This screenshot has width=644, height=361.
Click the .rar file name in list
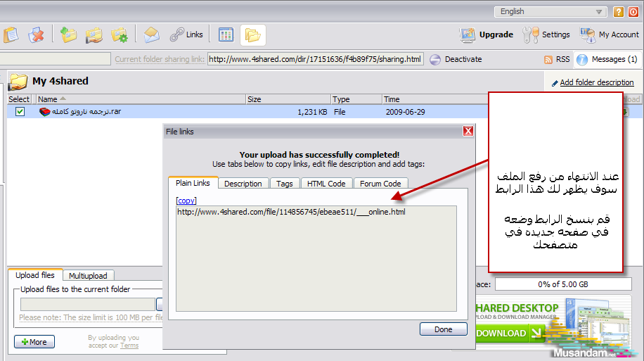coord(86,111)
